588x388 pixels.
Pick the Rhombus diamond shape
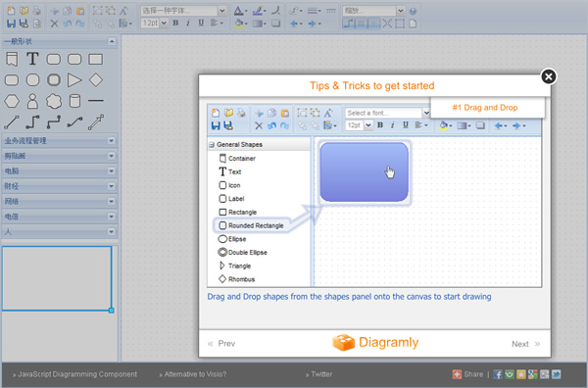96,79
